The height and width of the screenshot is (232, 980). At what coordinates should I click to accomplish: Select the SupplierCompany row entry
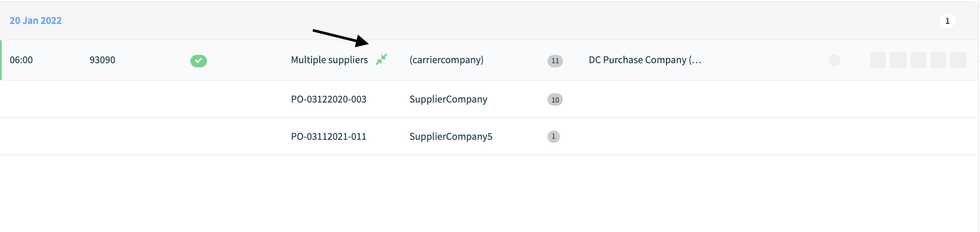pos(449,99)
